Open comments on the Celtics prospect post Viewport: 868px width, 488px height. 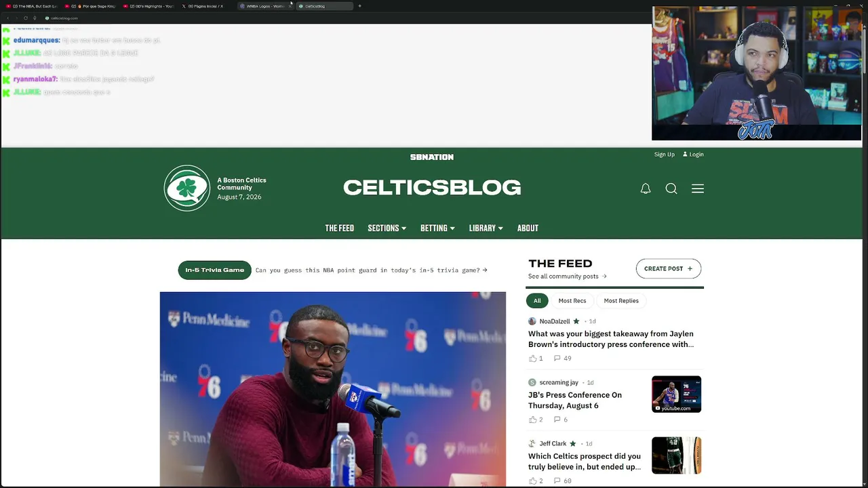point(562,481)
